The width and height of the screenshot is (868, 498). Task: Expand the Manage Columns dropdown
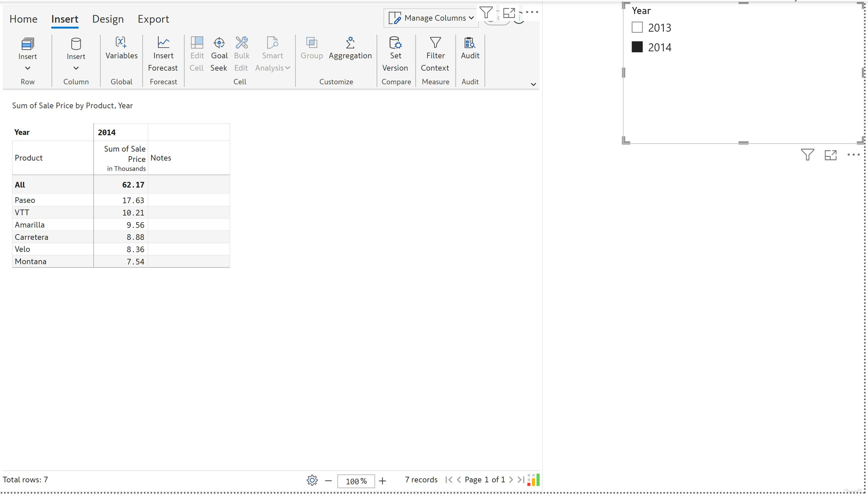tap(432, 18)
